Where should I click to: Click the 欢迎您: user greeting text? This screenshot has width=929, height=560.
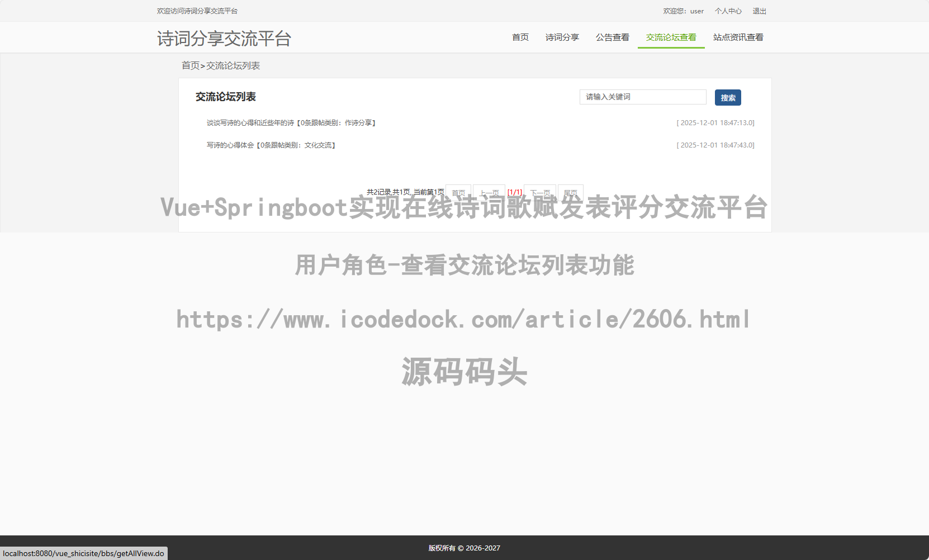[x=683, y=11]
